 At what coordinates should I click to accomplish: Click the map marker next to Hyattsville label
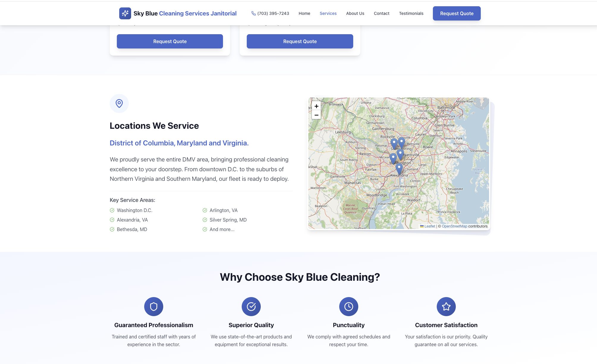pyautogui.click(x=400, y=155)
